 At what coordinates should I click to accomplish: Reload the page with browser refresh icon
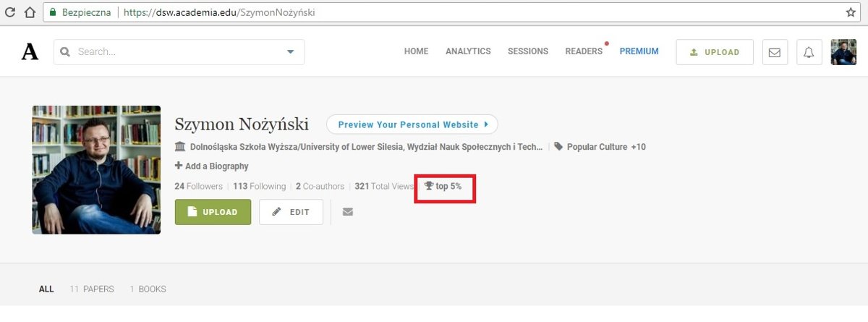(x=10, y=12)
